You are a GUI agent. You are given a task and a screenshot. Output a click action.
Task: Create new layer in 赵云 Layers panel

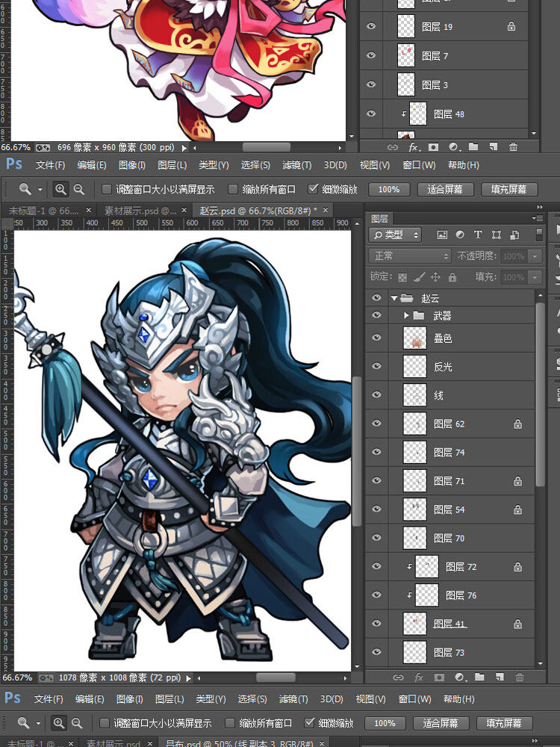click(x=500, y=677)
